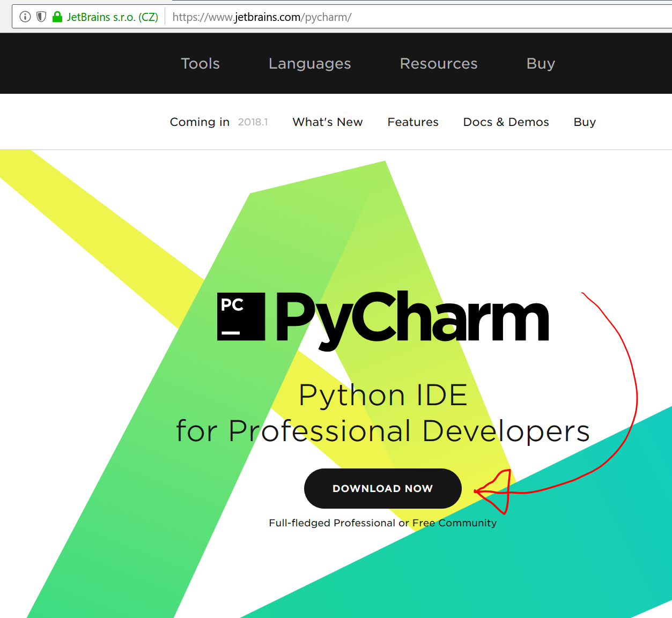The width and height of the screenshot is (672, 618).
Task: Click the Free Community text link
Action: 454,523
